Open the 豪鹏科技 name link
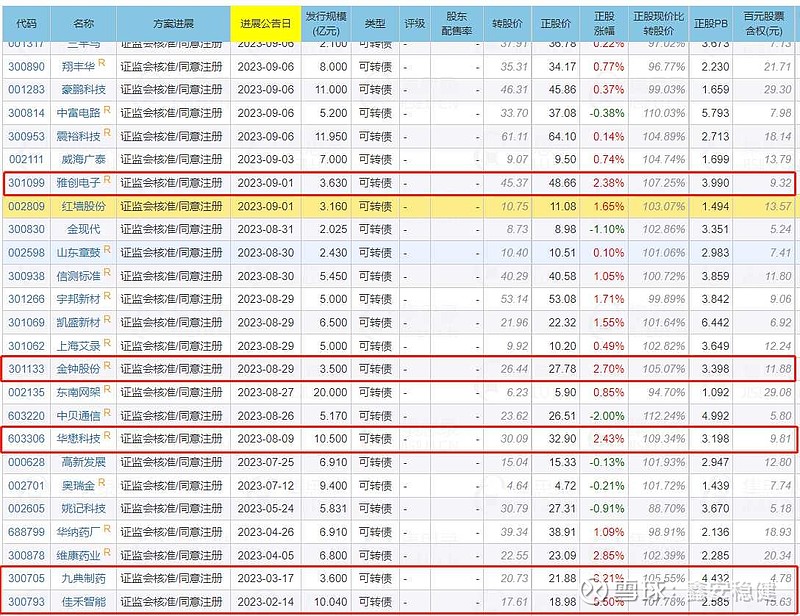 point(84,90)
